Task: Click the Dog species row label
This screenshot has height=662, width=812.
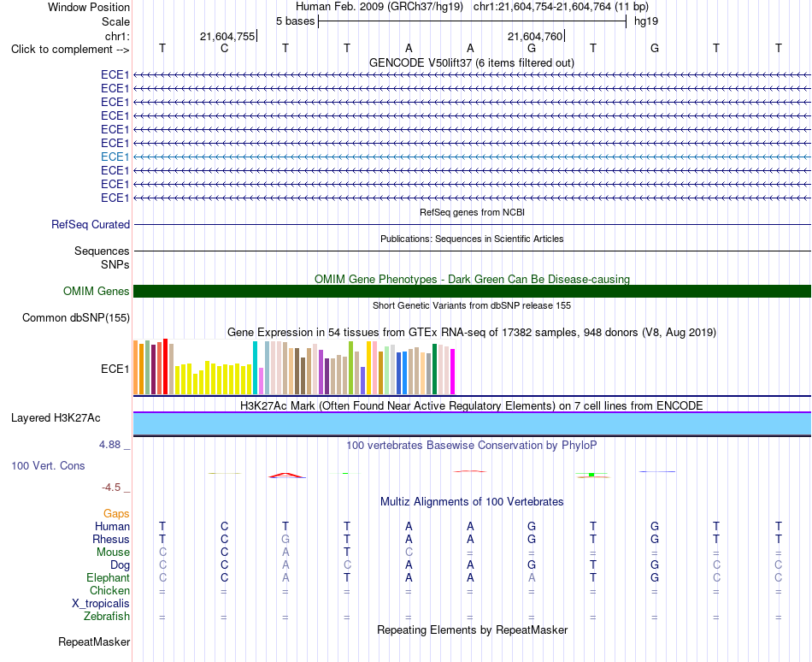Action: (x=120, y=565)
